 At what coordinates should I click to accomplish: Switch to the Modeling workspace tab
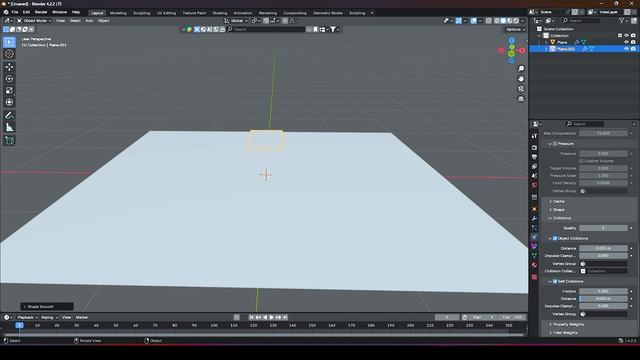click(118, 13)
